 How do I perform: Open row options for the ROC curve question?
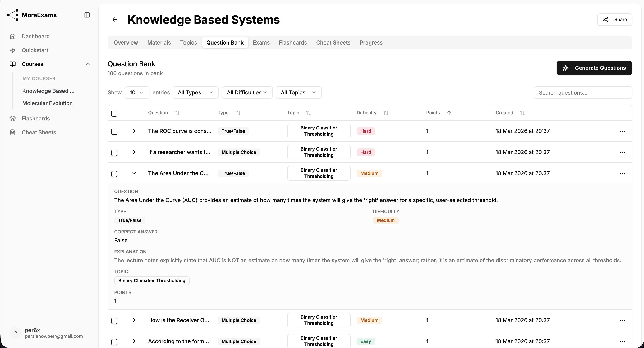click(622, 131)
